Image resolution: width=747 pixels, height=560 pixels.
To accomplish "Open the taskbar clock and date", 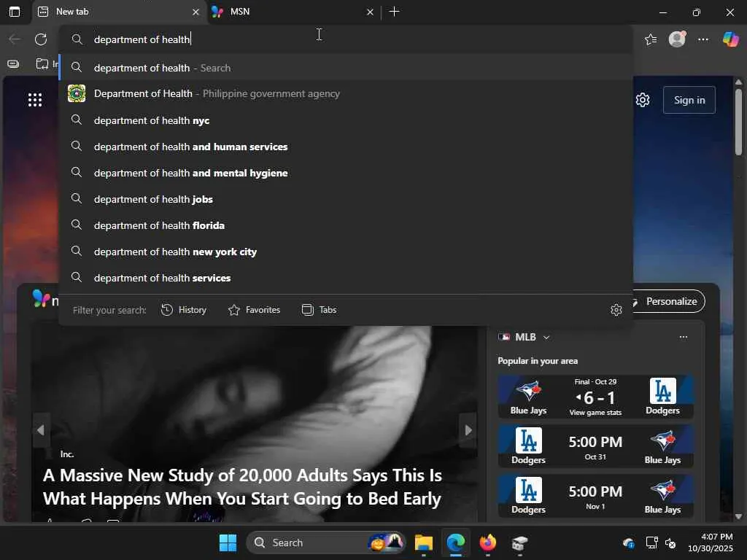I will tap(711, 542).
